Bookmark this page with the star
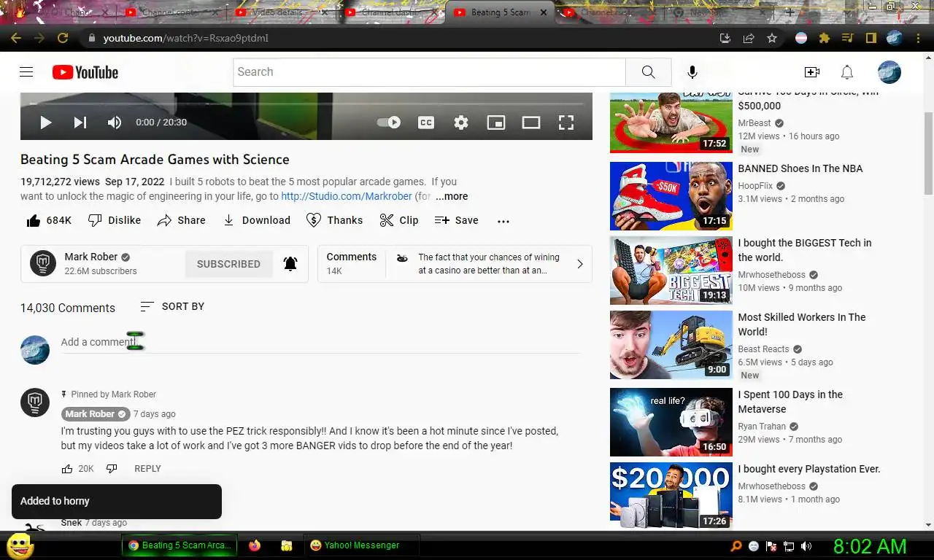Viewport: 934px width, 560px height. tap(772, 38)
